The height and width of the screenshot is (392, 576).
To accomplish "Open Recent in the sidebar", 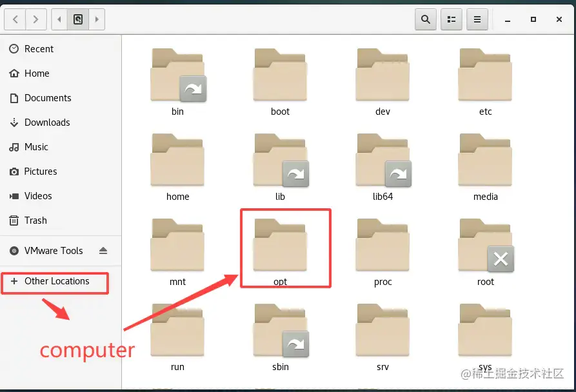I will click(x=61, y=49).
